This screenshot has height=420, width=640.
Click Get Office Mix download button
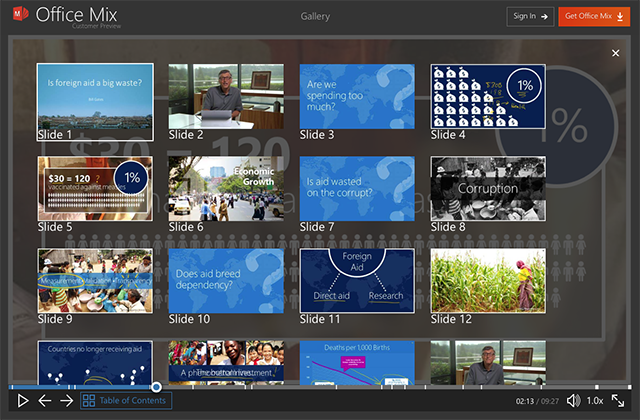pos(594,16)
